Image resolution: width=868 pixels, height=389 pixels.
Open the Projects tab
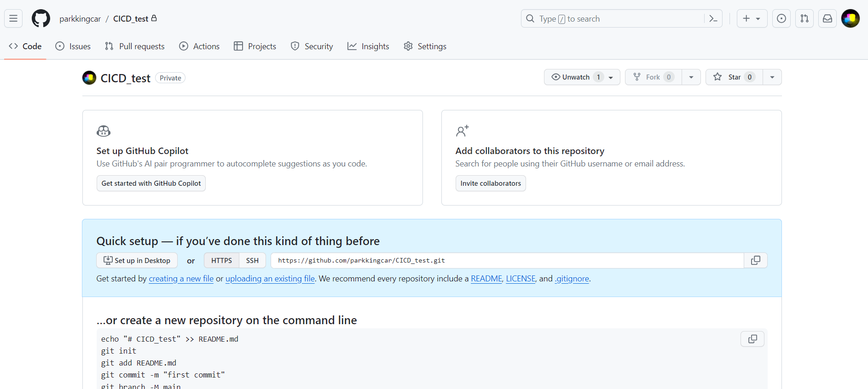coord(255,46)
